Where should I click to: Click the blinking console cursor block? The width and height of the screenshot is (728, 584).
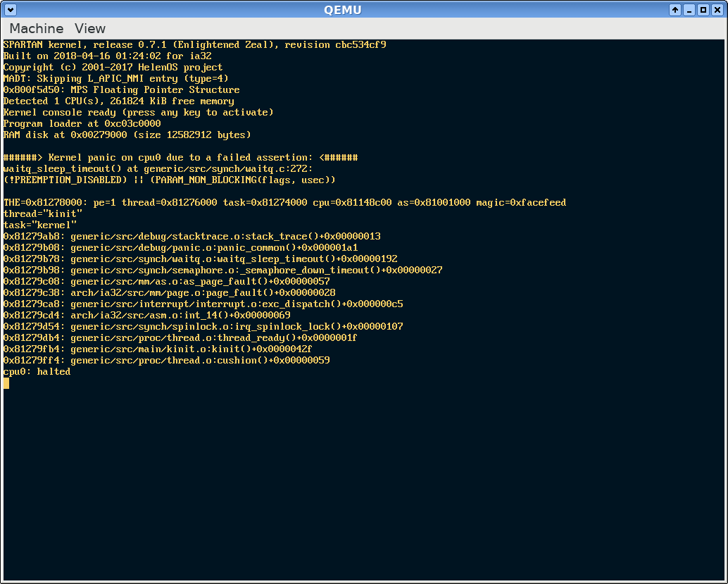tap(6, 383)
